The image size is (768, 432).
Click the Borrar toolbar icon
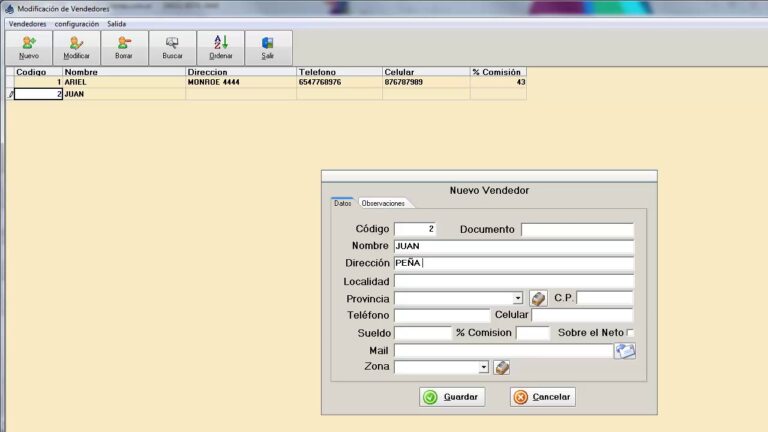click(124, 48)
